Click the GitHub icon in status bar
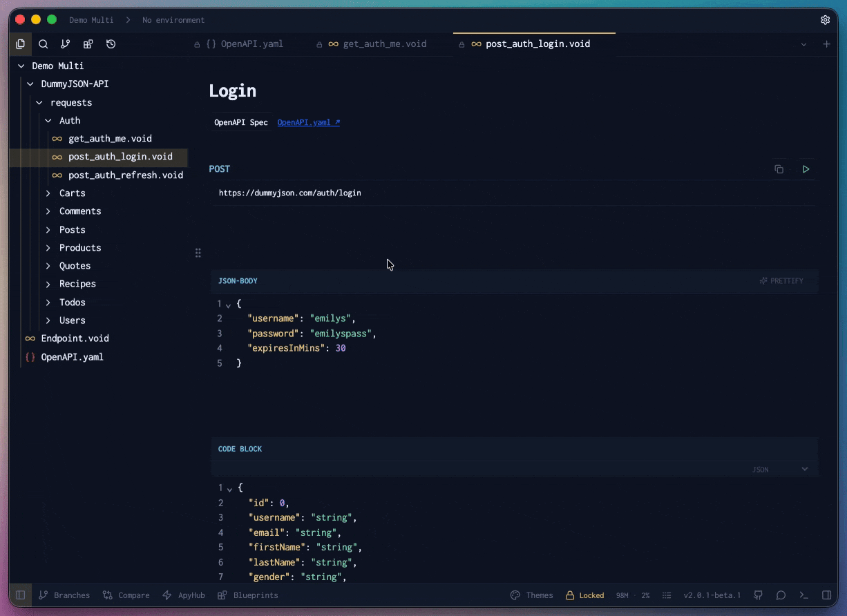The image size is (847, 616). [x=758, y=595]
